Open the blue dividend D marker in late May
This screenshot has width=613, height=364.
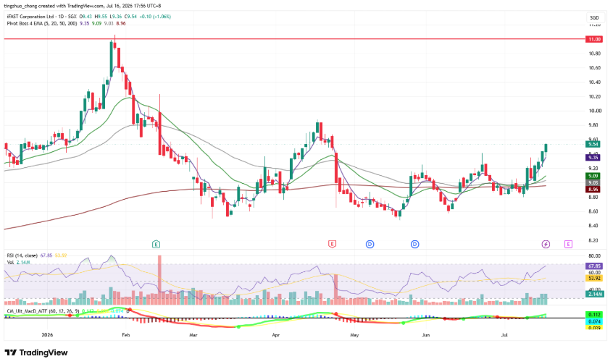(414, 245)
